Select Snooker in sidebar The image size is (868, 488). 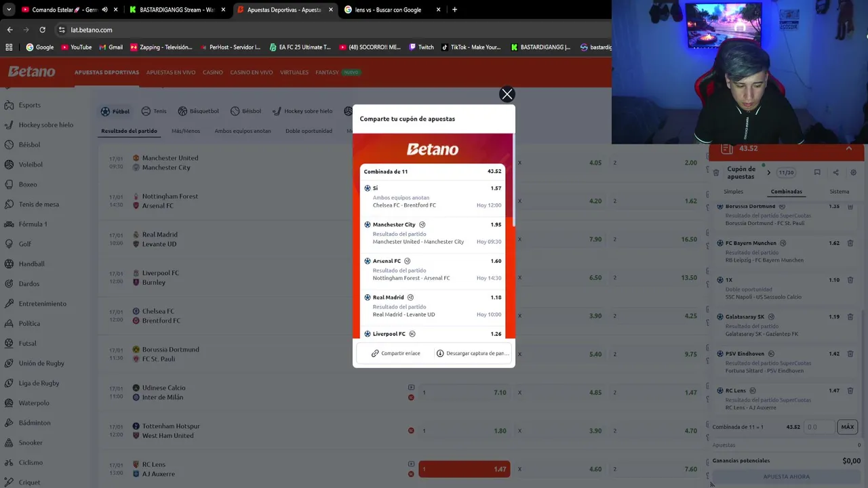point(31,443)
